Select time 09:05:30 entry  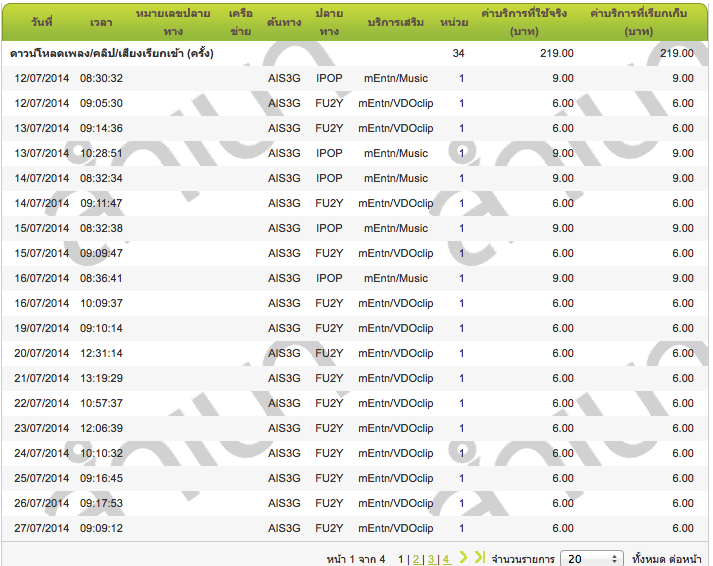pos(101,103)
